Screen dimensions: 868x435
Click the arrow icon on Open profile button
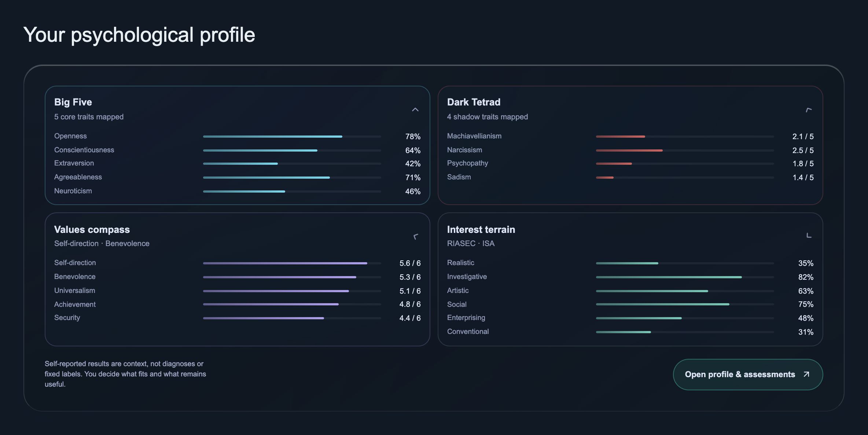point(806,374)
